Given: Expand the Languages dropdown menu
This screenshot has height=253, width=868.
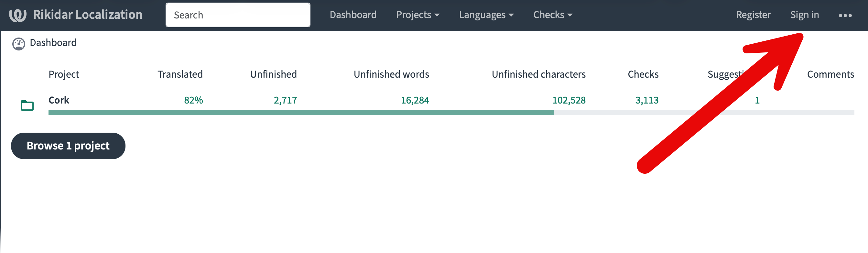Looking at the screenshot, I should click(x=486, y=15).
